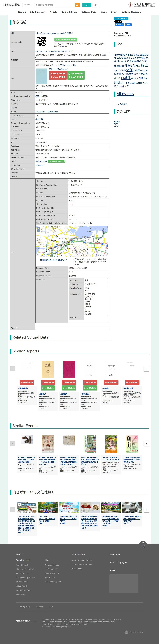159x644 pixels.
Task: Next arrow in Similar Reports carousel
Action: click(146, 369)
